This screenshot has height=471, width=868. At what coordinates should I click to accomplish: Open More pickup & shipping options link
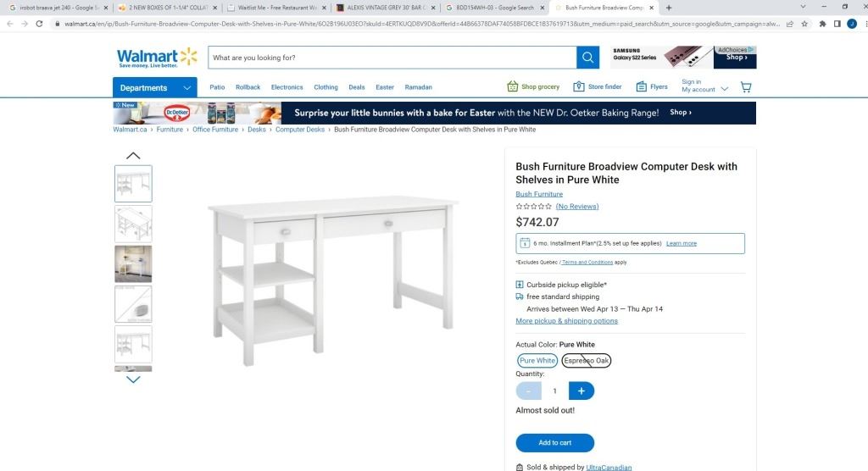pyautogui.click(x=566, y=321)
